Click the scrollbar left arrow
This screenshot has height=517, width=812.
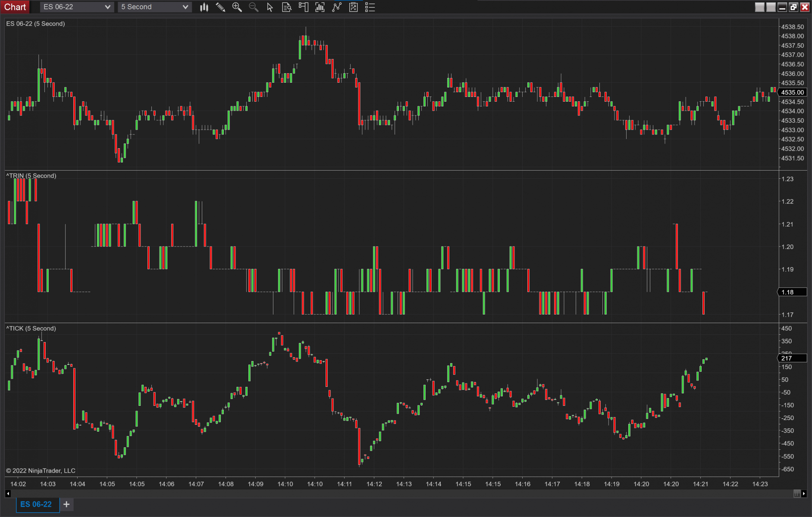tap(8, 494)
